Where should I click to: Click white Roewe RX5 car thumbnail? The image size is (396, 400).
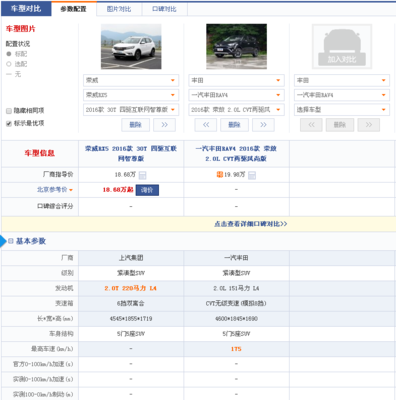click(131, 46)
